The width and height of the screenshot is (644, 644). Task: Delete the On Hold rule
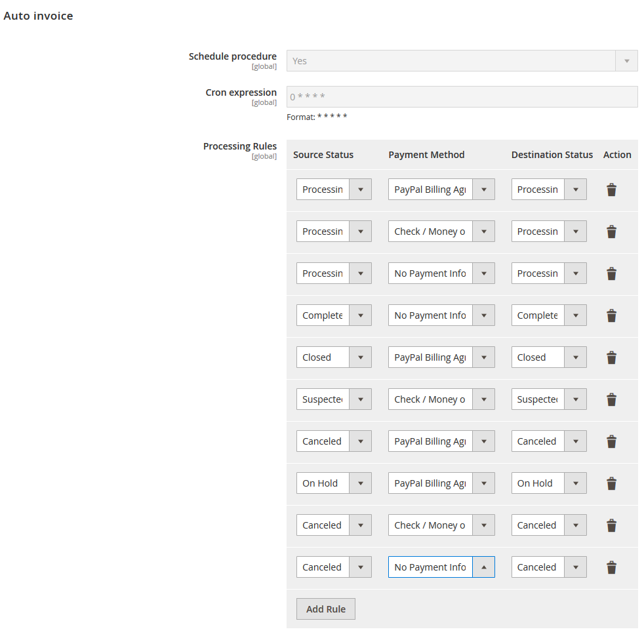pos(611,484)
